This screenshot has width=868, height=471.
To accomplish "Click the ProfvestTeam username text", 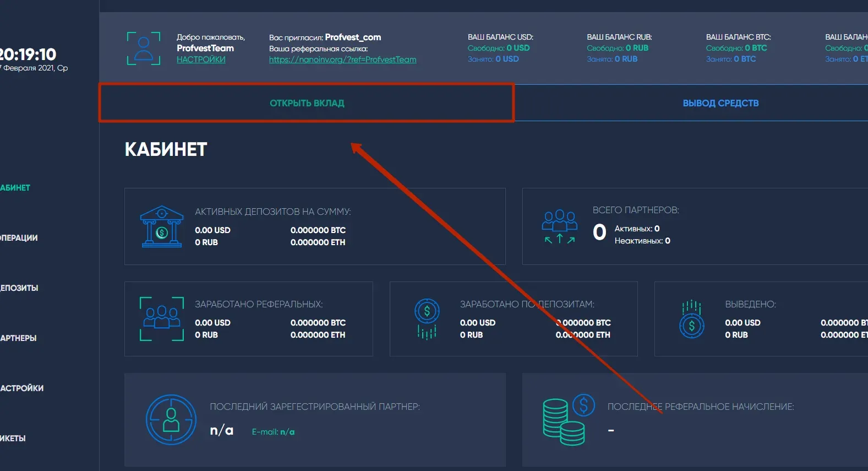I will coord(205,48).
